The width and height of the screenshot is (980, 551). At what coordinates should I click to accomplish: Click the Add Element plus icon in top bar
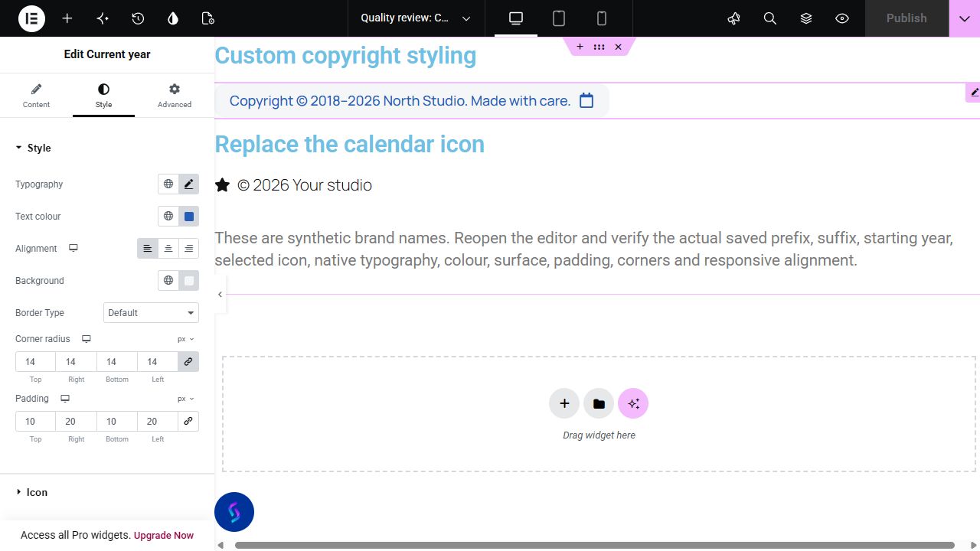(x=67, y=18)
